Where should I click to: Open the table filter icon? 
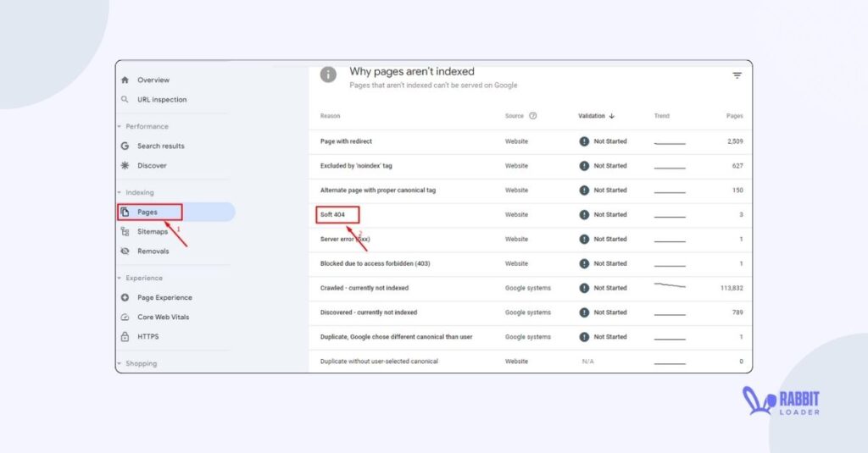pyautogui.click(x=737, y=75)
